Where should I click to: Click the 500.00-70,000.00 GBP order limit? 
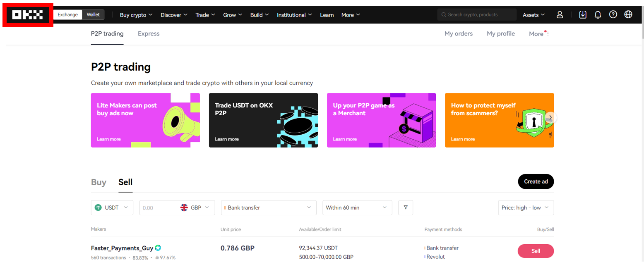point(326,257)
